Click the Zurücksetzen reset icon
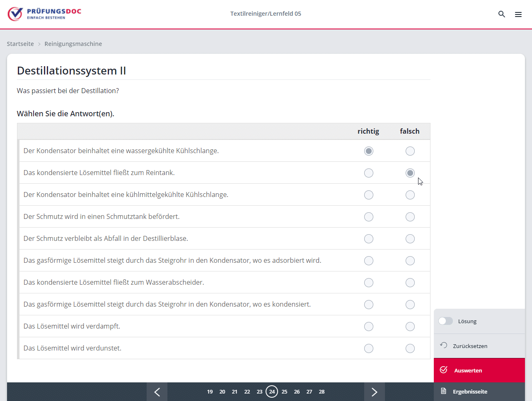Viewport: 532px width, 401px height. tap(443, 346)
